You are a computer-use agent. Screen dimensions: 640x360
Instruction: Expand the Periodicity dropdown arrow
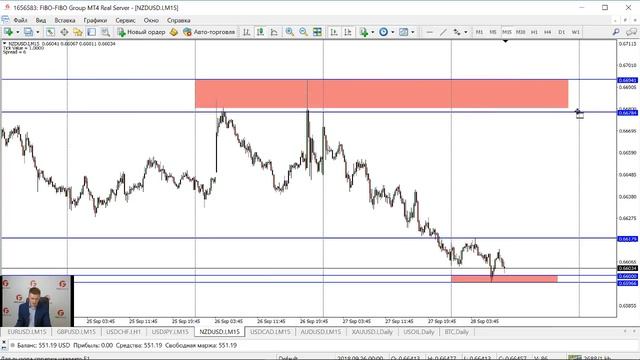(393, 32)
